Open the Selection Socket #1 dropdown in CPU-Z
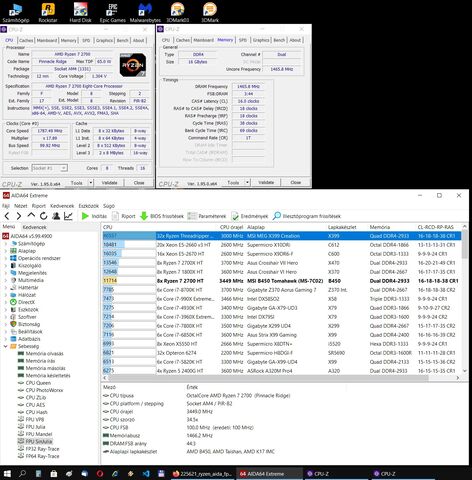 [49, 168]
